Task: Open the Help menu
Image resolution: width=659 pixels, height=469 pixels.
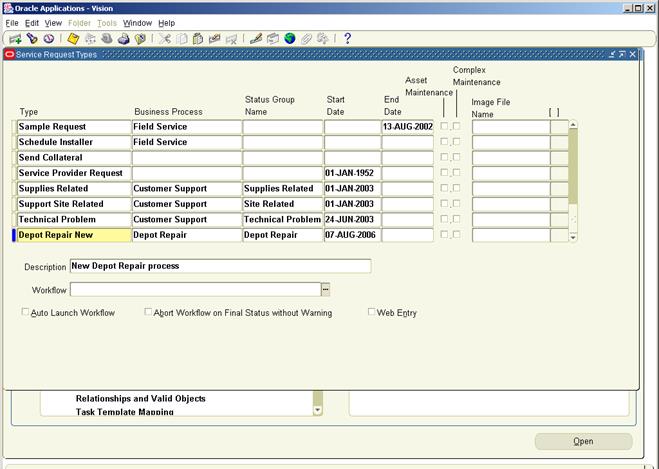Action: 166,23
